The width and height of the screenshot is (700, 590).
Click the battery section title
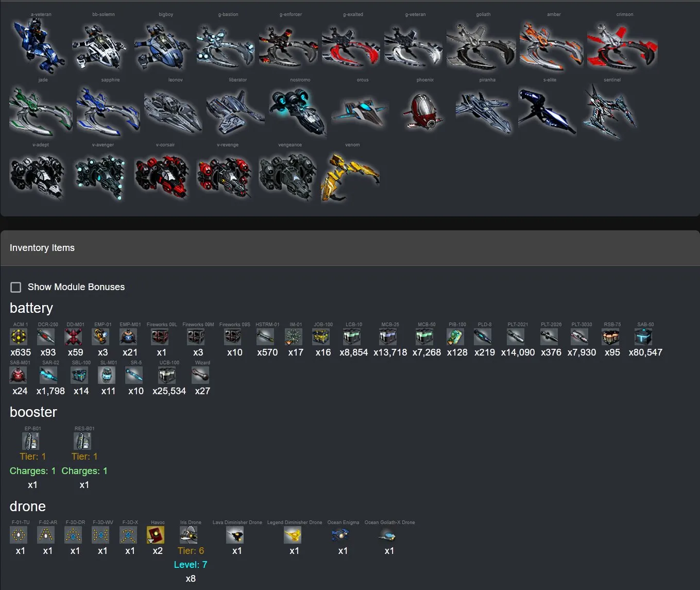[31, 308]
